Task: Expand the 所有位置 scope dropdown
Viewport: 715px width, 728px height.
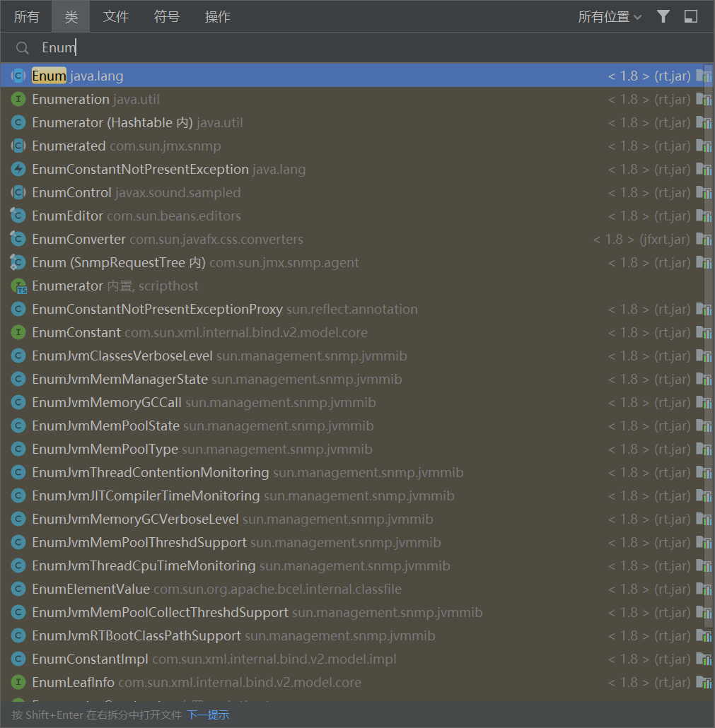Action: pyautogui.click(x=610, y=17)
